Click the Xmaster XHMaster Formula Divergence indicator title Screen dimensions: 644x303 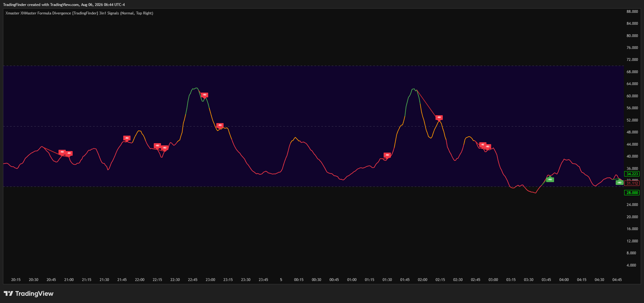(x=79, y=13)
